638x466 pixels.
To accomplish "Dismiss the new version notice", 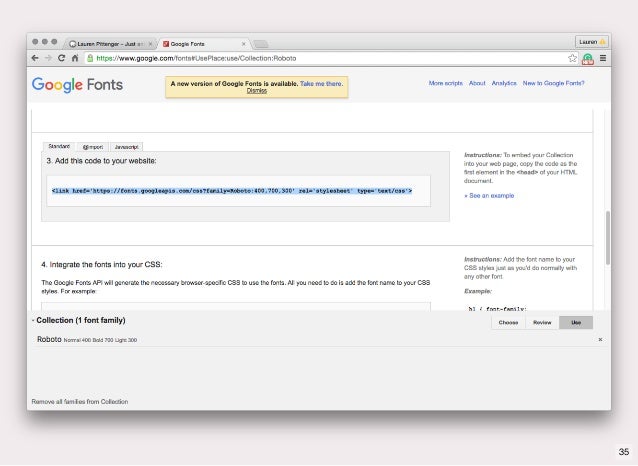I will pos(257,90).
